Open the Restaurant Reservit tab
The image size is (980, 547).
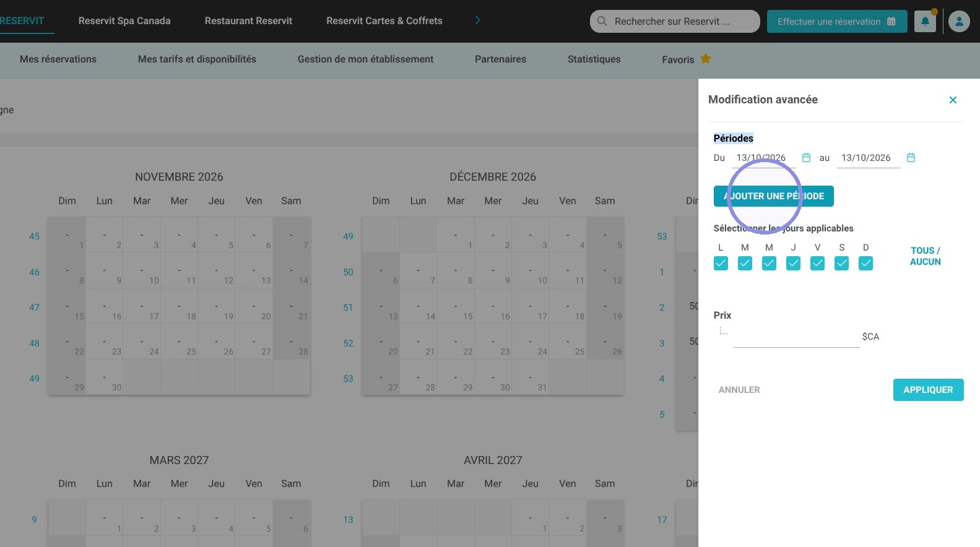click(x=248, y=20)
